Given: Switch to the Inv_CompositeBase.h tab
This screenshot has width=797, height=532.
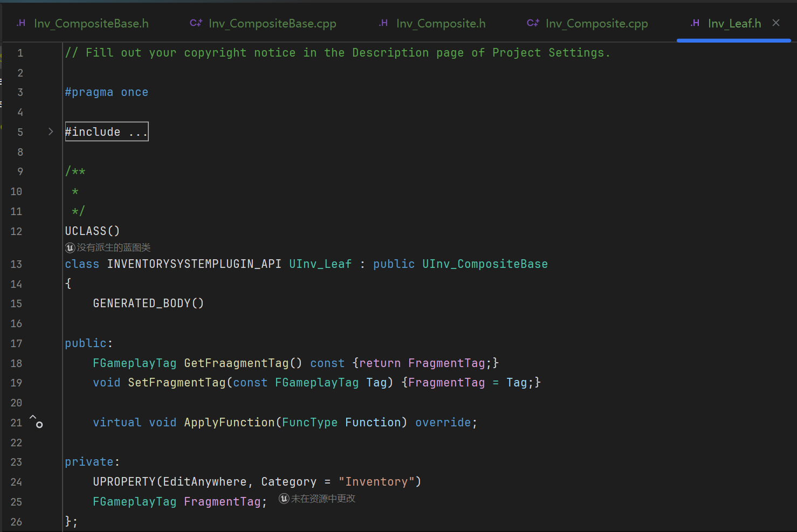Looking at the screenshot, I should pos(83,23).
